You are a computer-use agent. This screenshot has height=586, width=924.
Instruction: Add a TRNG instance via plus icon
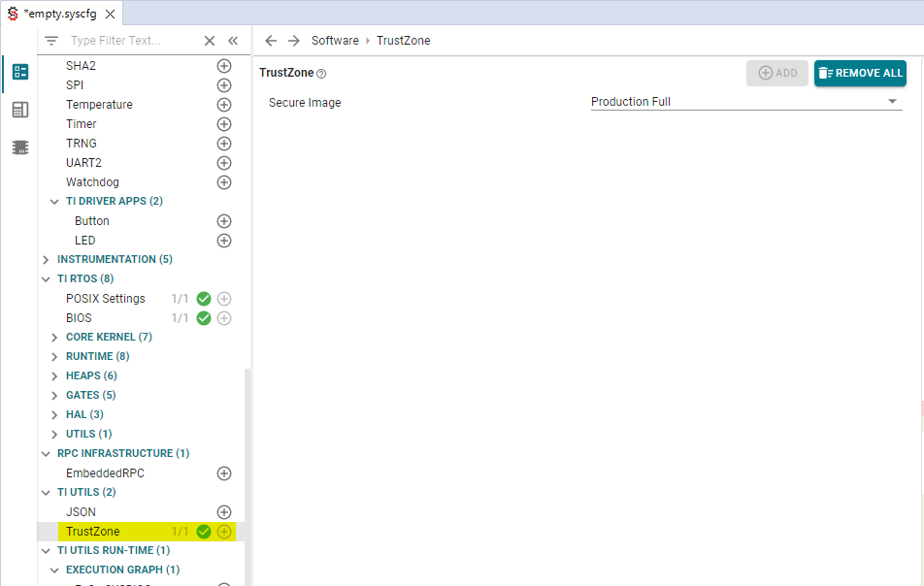coord(224,143)
